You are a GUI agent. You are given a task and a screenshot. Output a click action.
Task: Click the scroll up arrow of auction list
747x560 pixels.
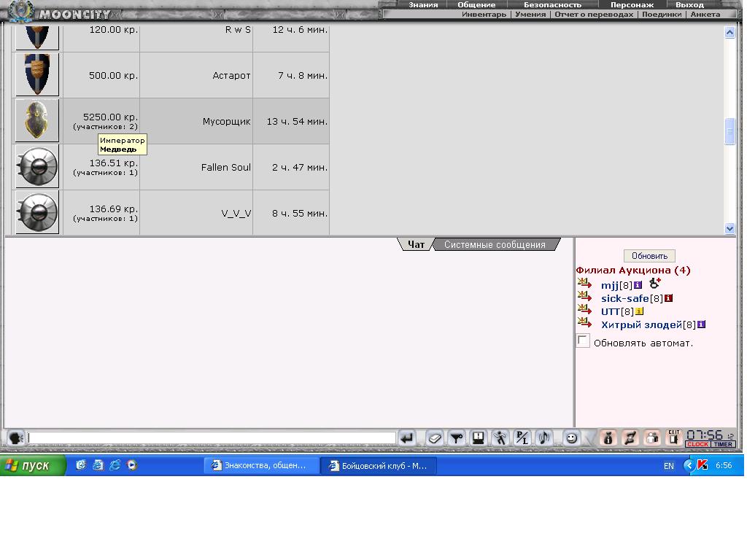729,32
